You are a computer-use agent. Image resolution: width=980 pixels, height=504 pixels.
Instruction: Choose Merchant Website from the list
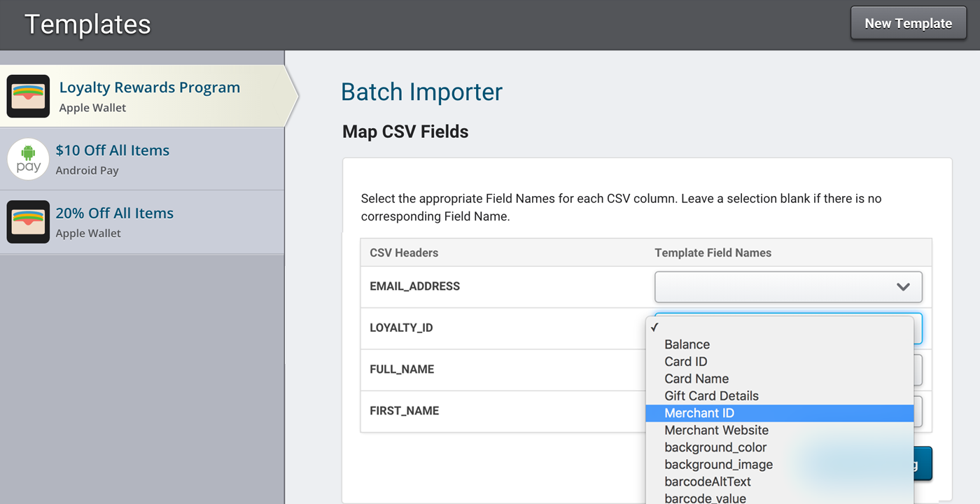[716, 430]
